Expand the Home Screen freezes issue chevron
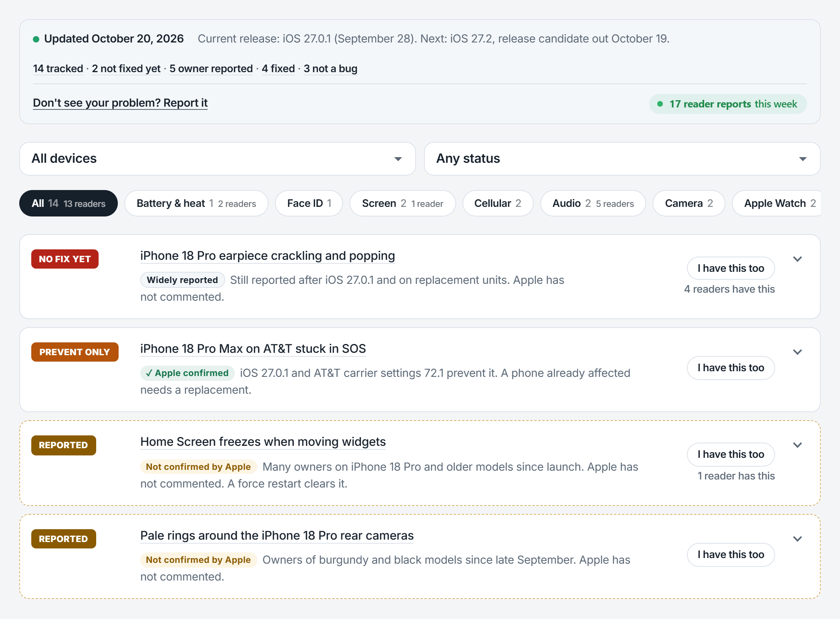This screenshot has width=840, height=619. coord(797,445)
